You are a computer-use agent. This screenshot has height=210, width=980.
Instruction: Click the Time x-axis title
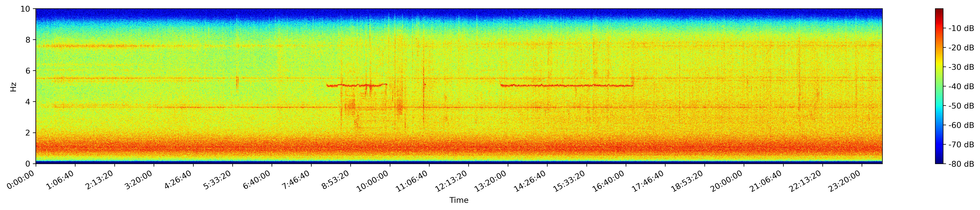[x=459, y=200]
